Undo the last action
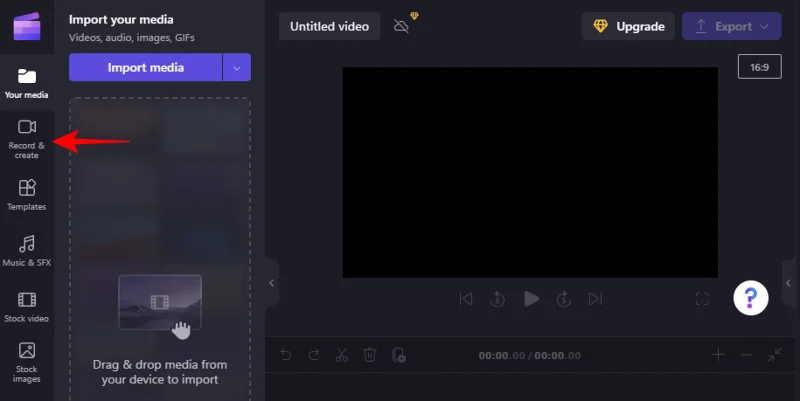The height and width of the screenshot is (401, 800). pyautogui.click(x=286, y=355)
